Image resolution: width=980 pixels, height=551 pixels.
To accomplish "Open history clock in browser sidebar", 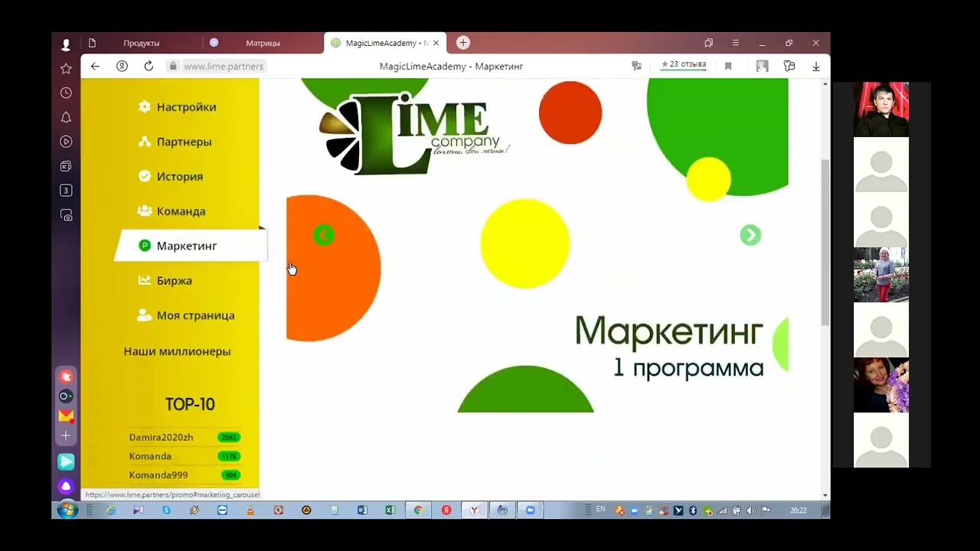I will point(66,93).
